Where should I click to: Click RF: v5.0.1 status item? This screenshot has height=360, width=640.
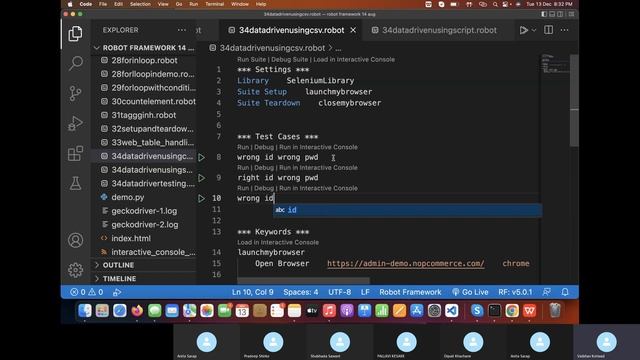(x=515, y=292)
